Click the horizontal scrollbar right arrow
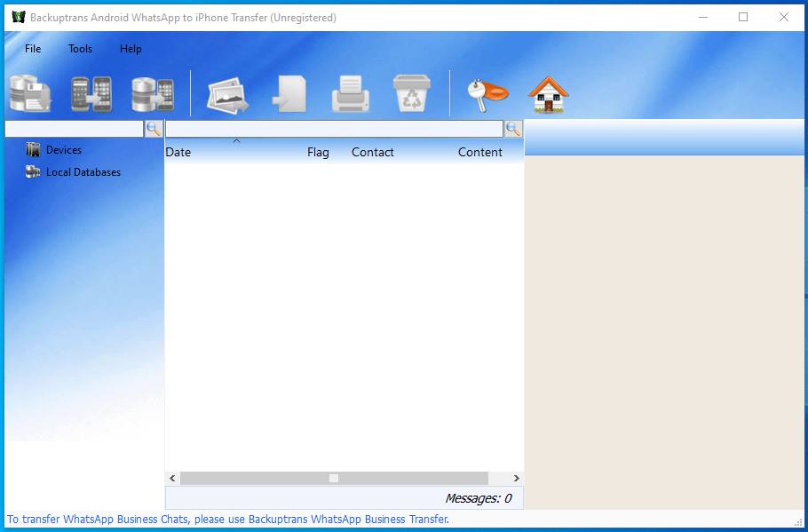 pyautogui.click(x=517, y=479)
